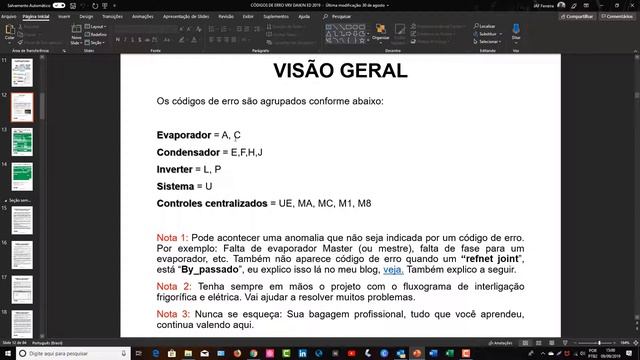
Task: Switch to the Design tab
Action: 86,17
